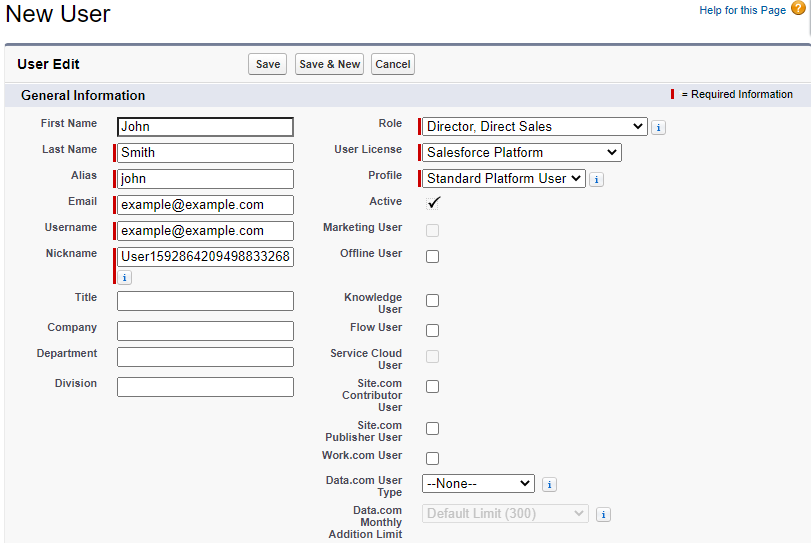Check the Knowledge User checkbox
811x543 pixels.
click(x=432, y=301)
